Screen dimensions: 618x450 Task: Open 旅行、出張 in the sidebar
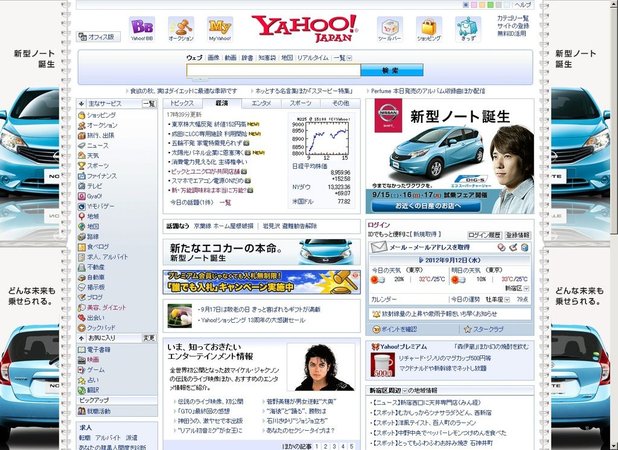point(96,136)
